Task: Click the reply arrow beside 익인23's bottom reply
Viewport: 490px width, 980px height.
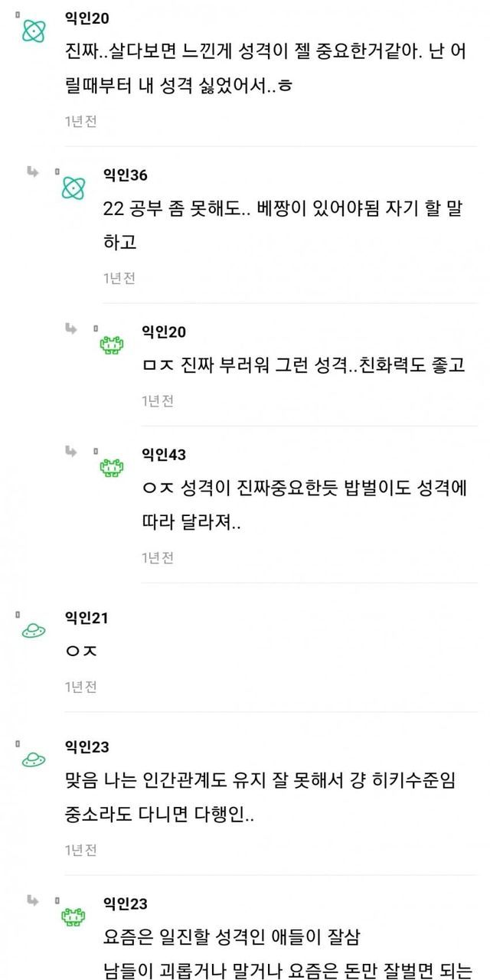Action: (x=33, y=900)
